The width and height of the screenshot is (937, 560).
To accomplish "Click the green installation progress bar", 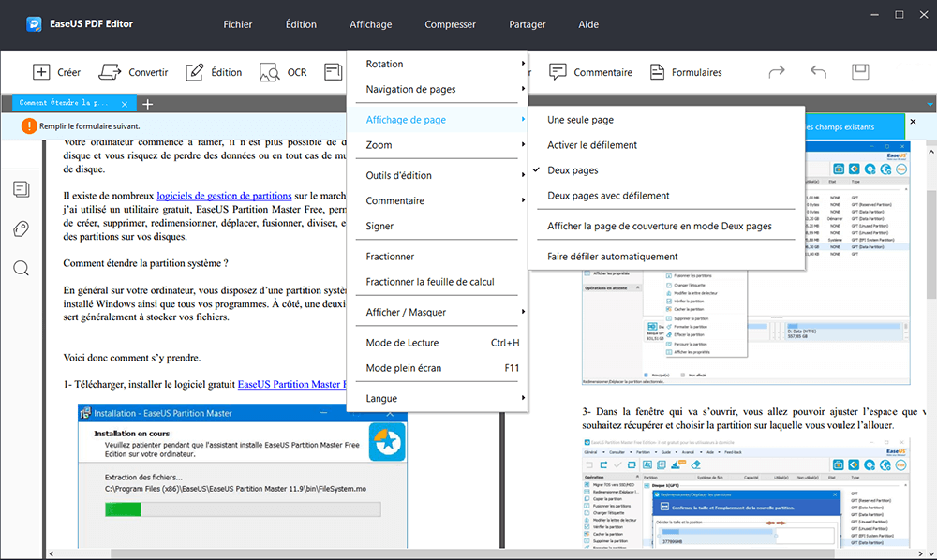I will [123, 509].
